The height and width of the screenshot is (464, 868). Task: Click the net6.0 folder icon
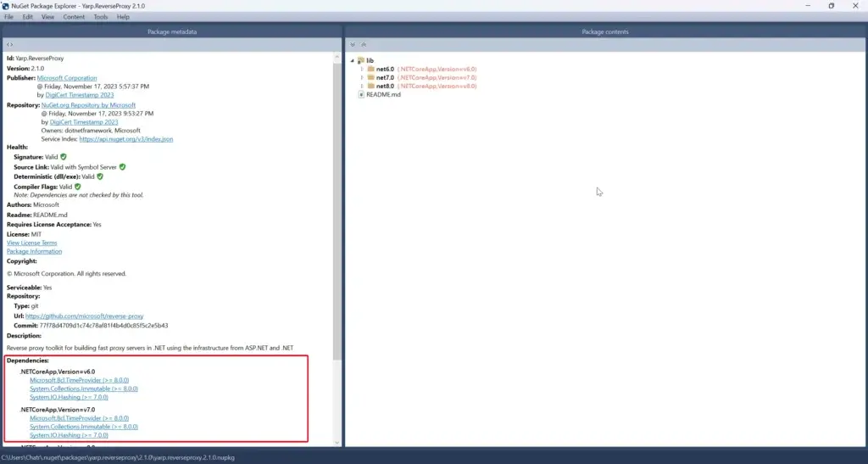(371, 70)
